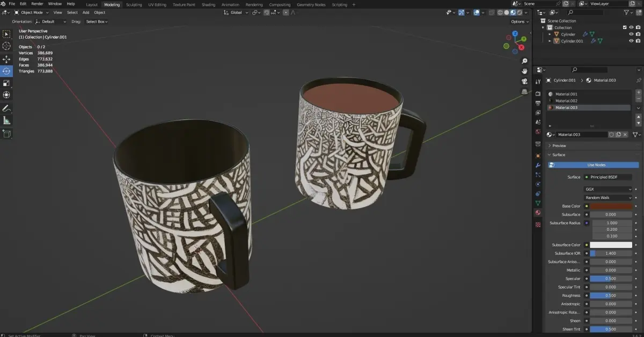Toggle Collection exclude checkbox in outliner

(625, 27)
